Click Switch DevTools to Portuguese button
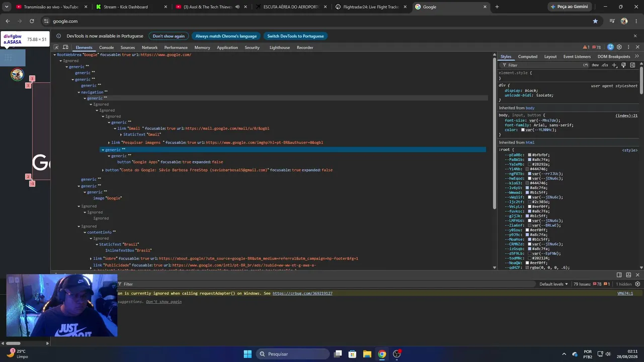This screenshot has width=644, height=362. 295,36
